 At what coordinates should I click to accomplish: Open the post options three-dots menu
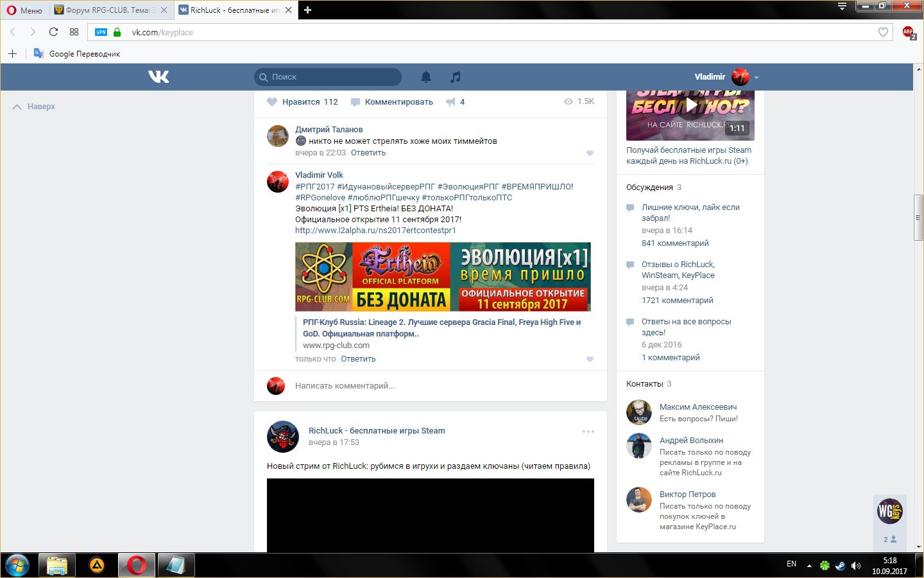[x=588, y=432]
